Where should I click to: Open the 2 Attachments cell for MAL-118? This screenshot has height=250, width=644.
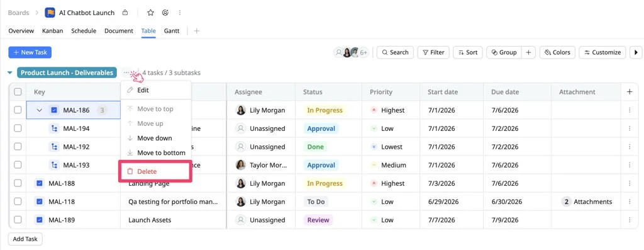(x=587, y=202)
